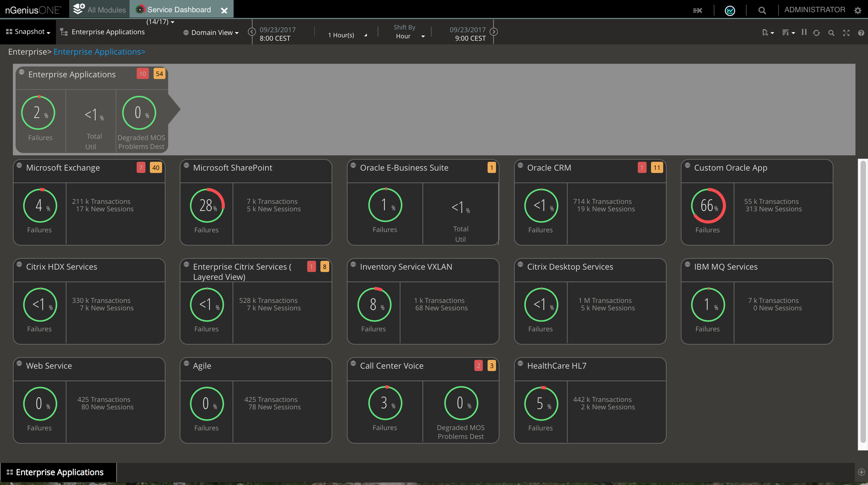The image size is (868, 485).
Task: Pause the dashboard auto-refresh
Action: coord(804,32)
